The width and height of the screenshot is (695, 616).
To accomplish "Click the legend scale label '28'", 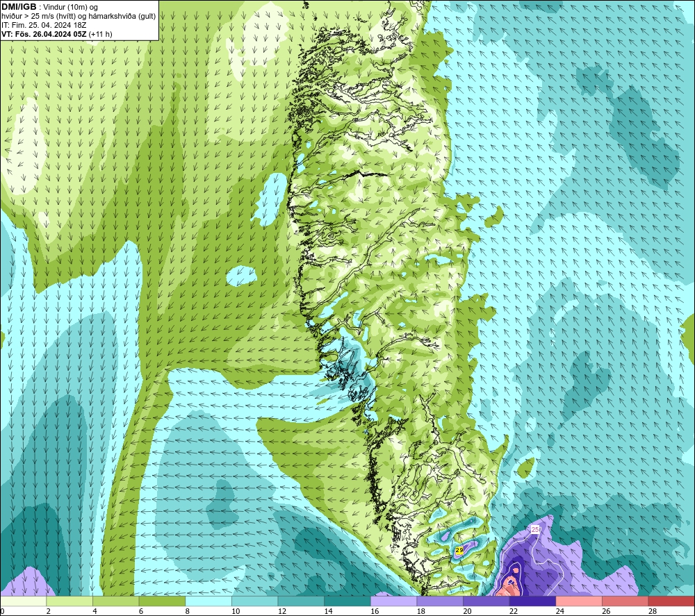I will point(653,611).
